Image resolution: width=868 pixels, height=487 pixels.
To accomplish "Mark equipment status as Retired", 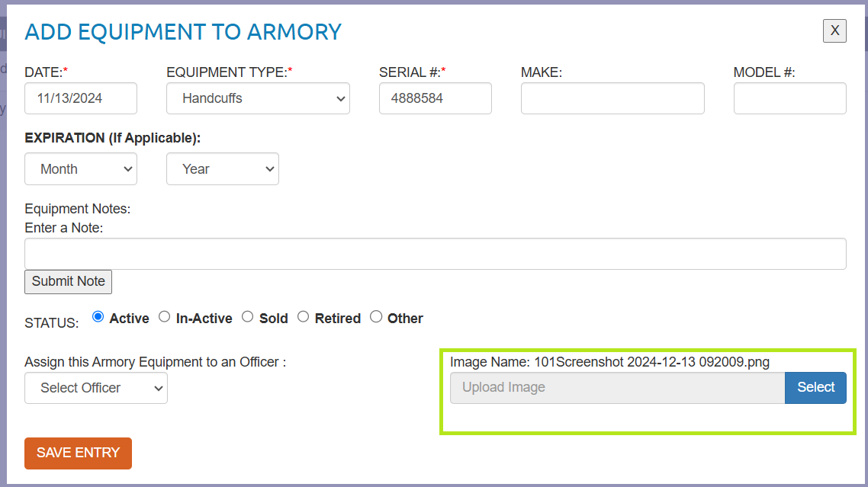I will pyautogui.click(x=303, y=317).
